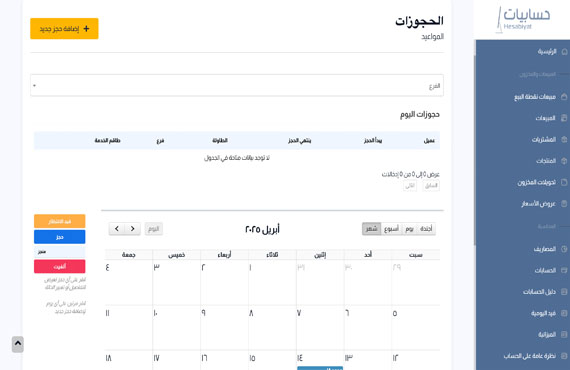Click the orange قيد الانتظار status swatch
The width and height of the screenshot is (570, 370).
click(x=60, y=221)
